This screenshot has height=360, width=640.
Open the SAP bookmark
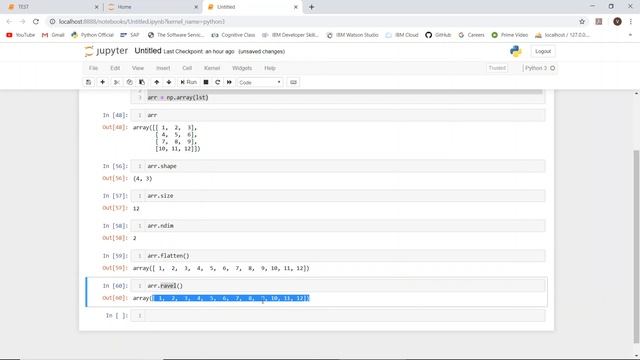click(130, 35)
